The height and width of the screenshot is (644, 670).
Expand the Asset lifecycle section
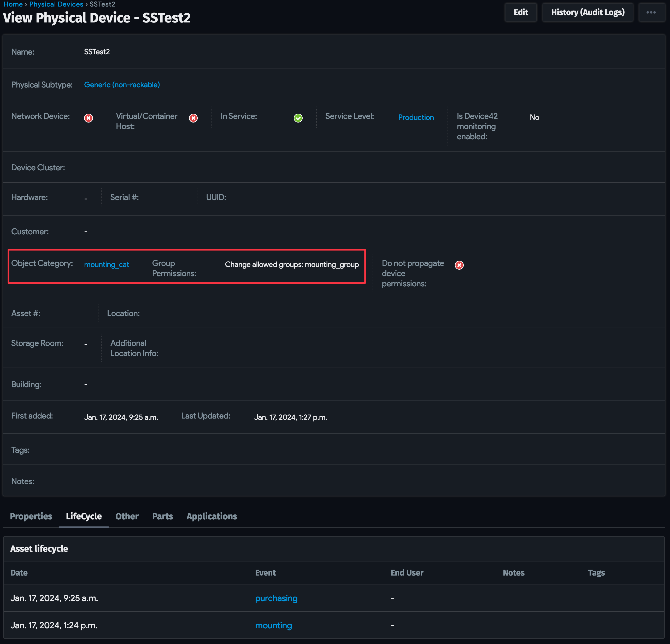click(x=39, y=549)
